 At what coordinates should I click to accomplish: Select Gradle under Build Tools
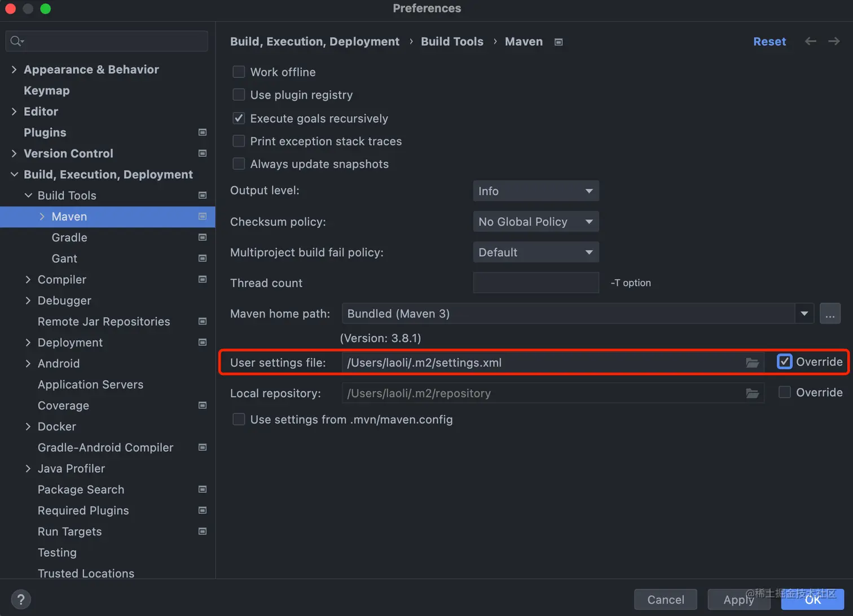click(69, 237)
